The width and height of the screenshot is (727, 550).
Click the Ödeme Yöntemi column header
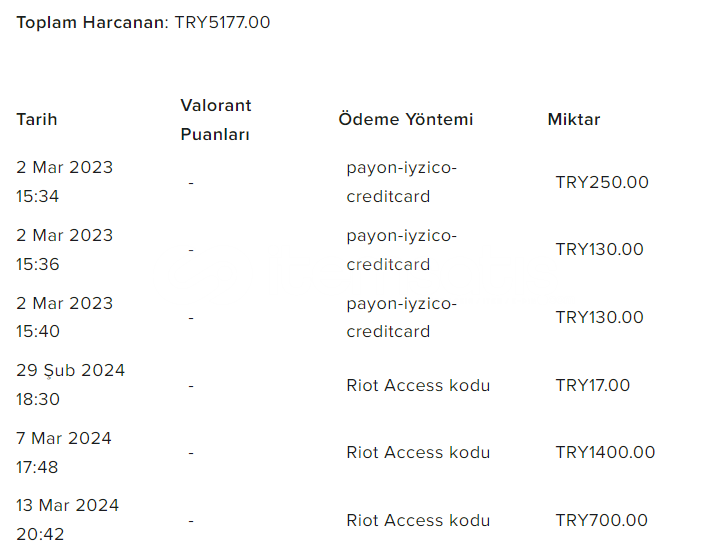[x=405, y=119]
